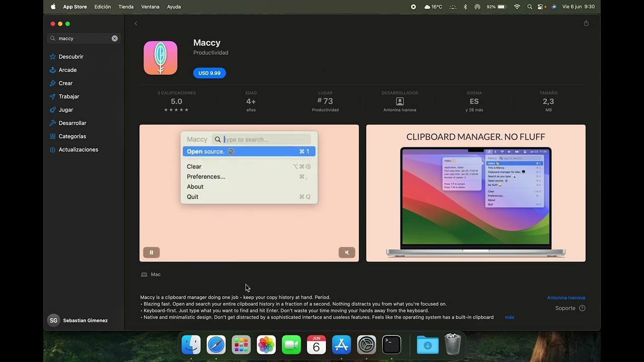The image size is (644, 362).
Task: Open the AirDrop menu bar icon
Action: coord(477,7)
